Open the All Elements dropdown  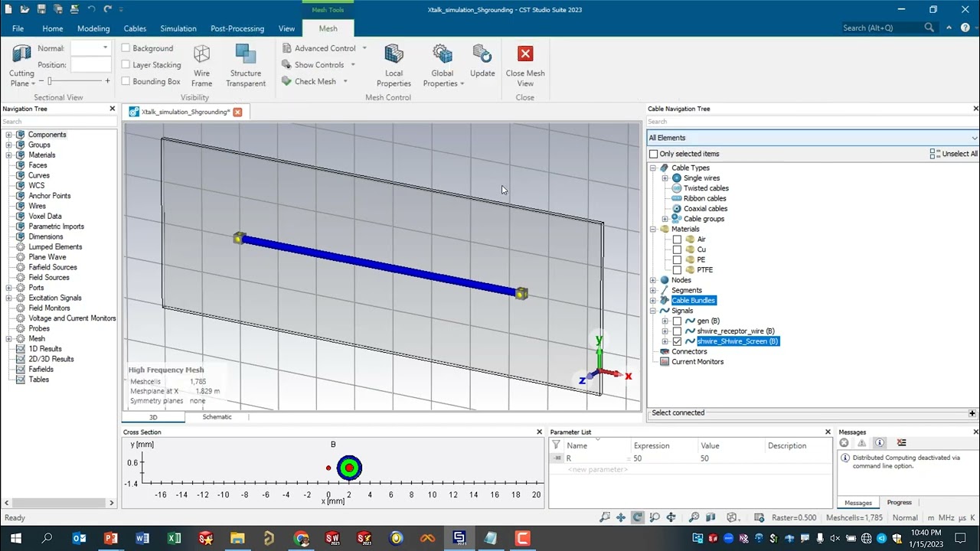[812, 138]
